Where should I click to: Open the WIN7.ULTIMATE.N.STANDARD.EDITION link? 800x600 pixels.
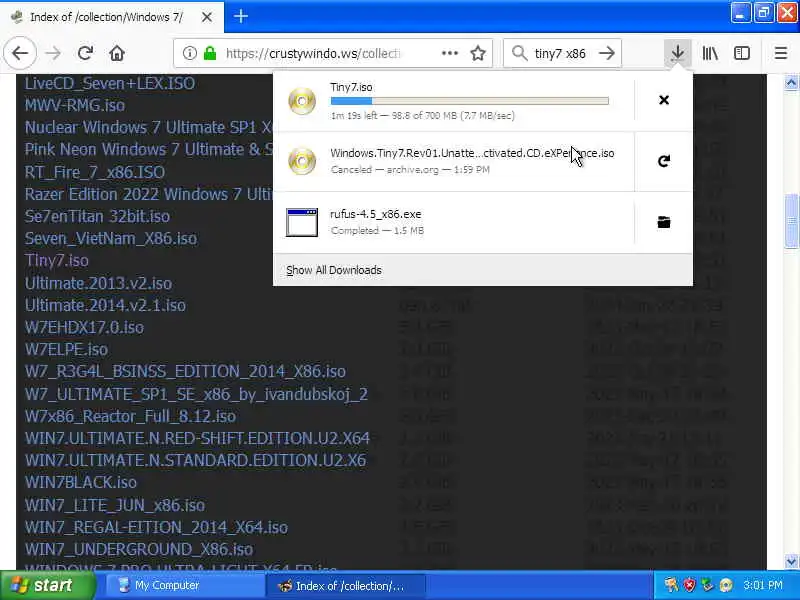click(x=195, y=460)
